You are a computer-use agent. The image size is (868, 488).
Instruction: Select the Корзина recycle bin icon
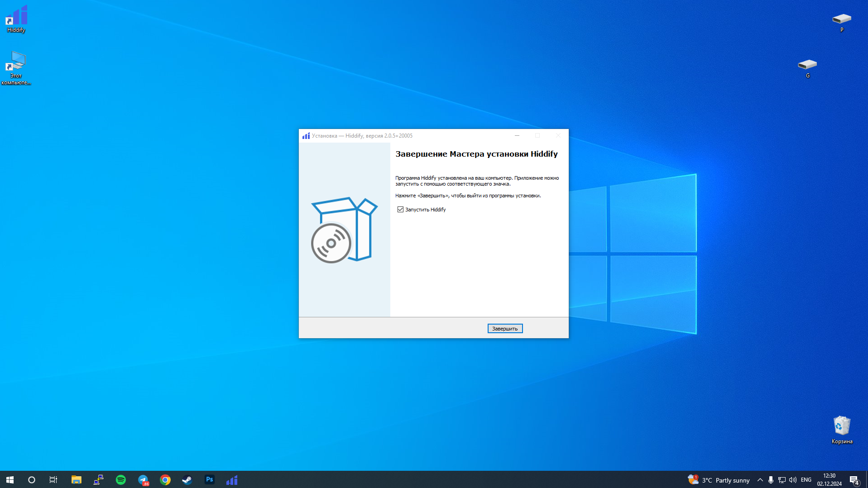click(x=842, y=430)
